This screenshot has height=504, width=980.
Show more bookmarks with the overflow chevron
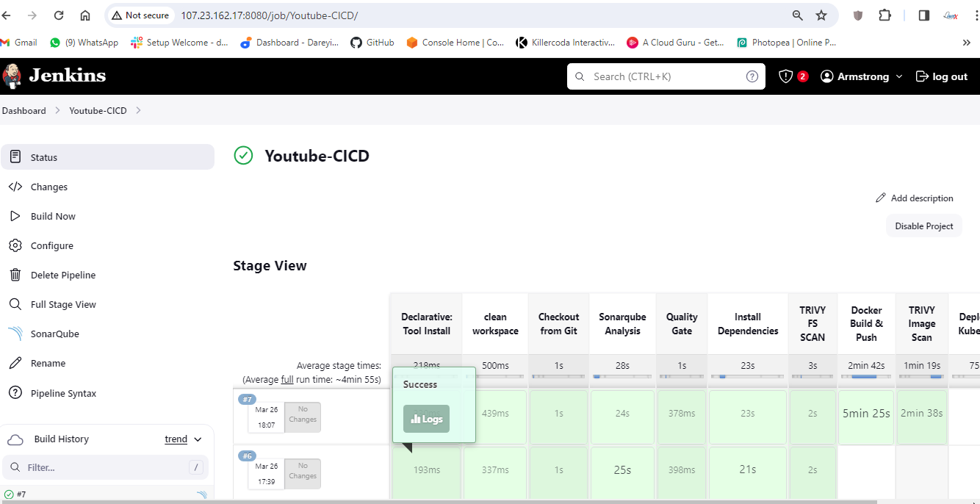pos(966,43)
